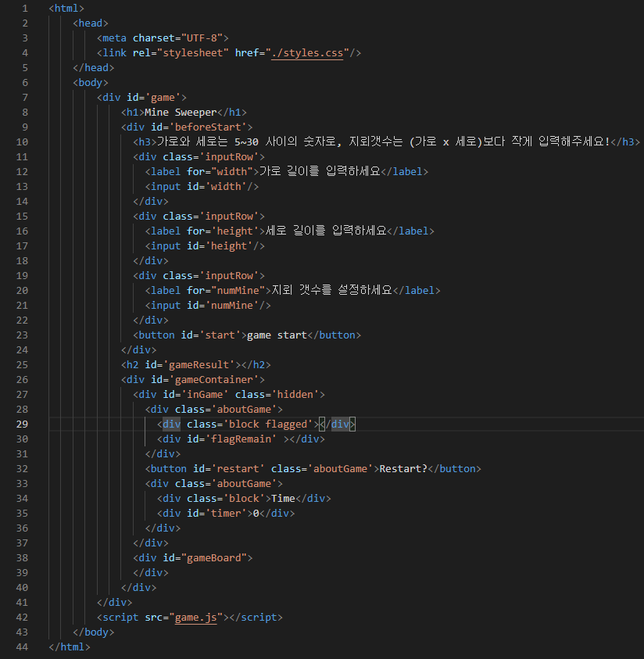Screen dimensions: 644x659
Task: Click 'block flagged' class value
Action: [x=268, y=424]
